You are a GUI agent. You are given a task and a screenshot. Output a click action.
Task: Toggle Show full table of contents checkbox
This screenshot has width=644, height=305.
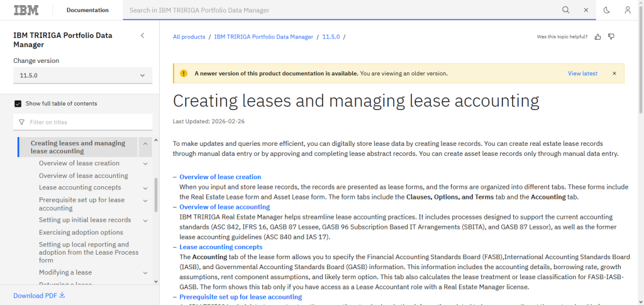[x=18, y=104]
